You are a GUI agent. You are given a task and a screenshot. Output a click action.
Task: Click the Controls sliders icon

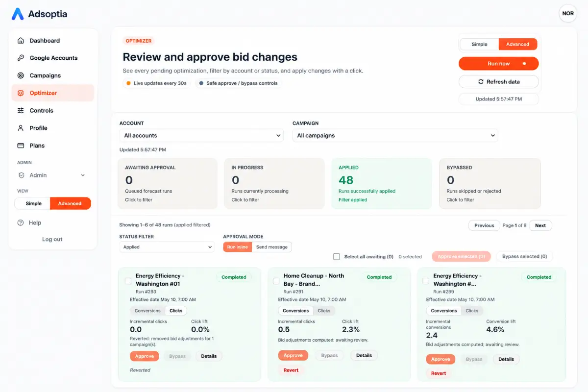[x=21, y=111]
